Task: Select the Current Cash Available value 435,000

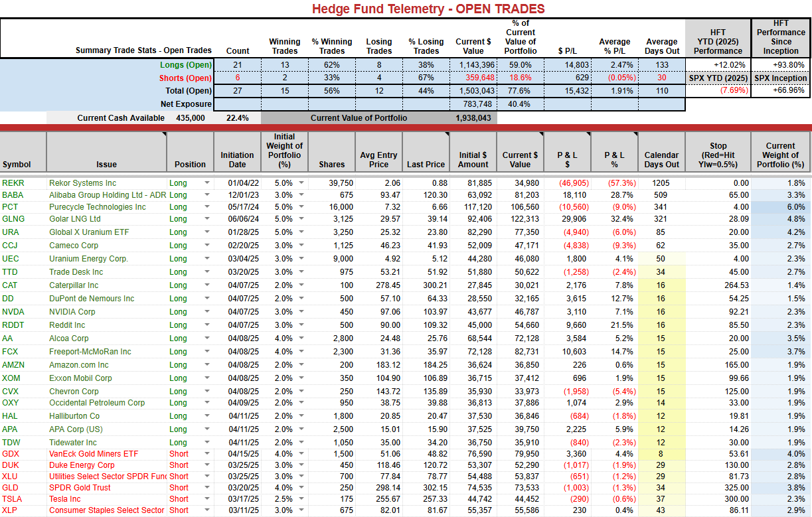Action: (190, 118)
